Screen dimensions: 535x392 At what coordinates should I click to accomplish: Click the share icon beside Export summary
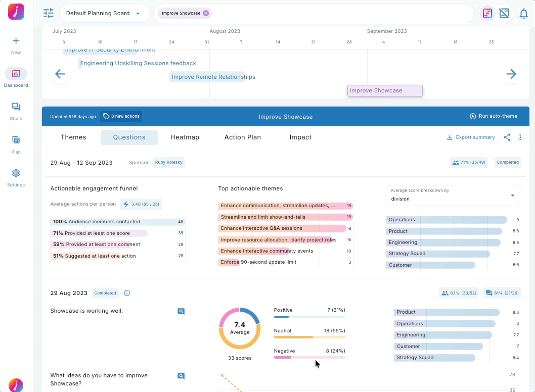pyautogui.click(x=507, y=137)
